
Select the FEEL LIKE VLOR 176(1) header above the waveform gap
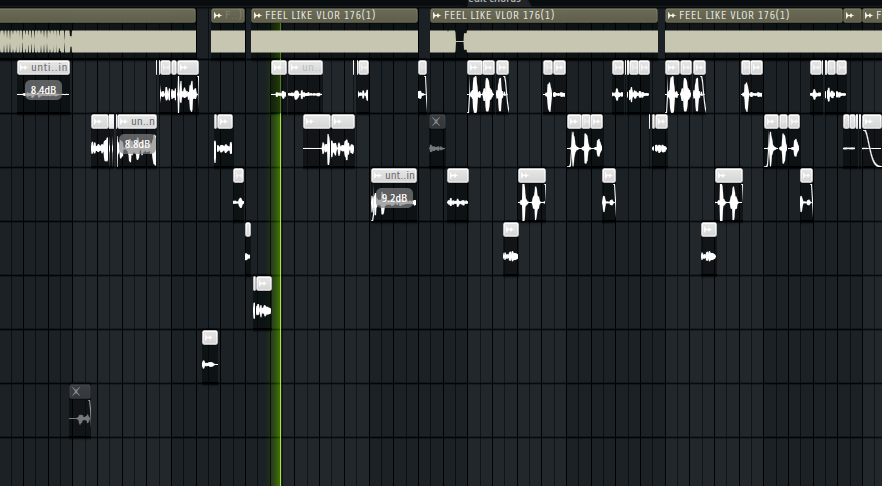click(544, 15)
